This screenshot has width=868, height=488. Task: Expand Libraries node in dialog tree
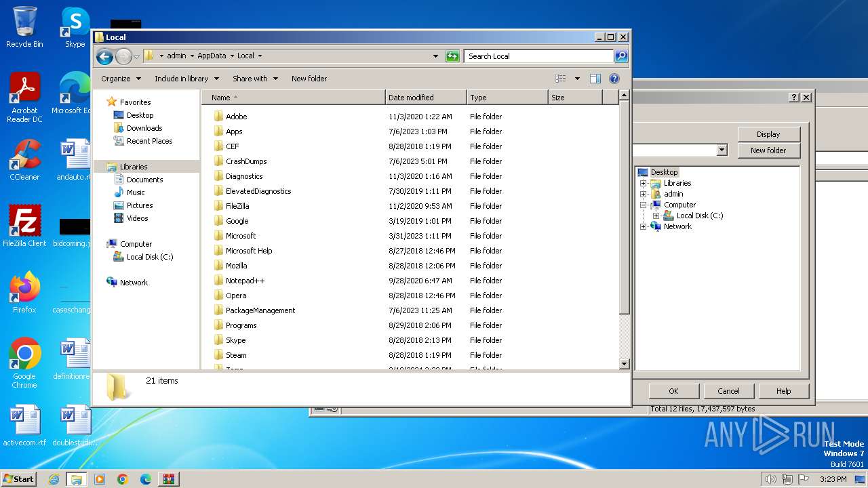click(643, 183)
